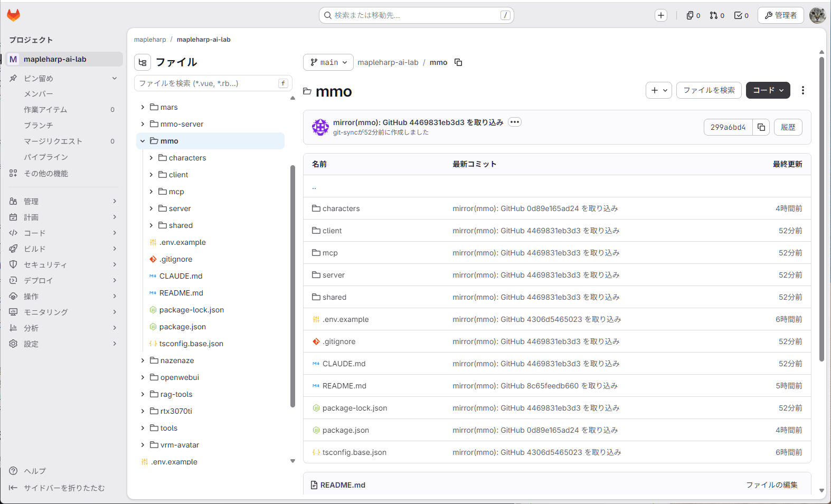Expand the 管理 sidebar section
Viewport: 831px width, 504px height.
63,201
